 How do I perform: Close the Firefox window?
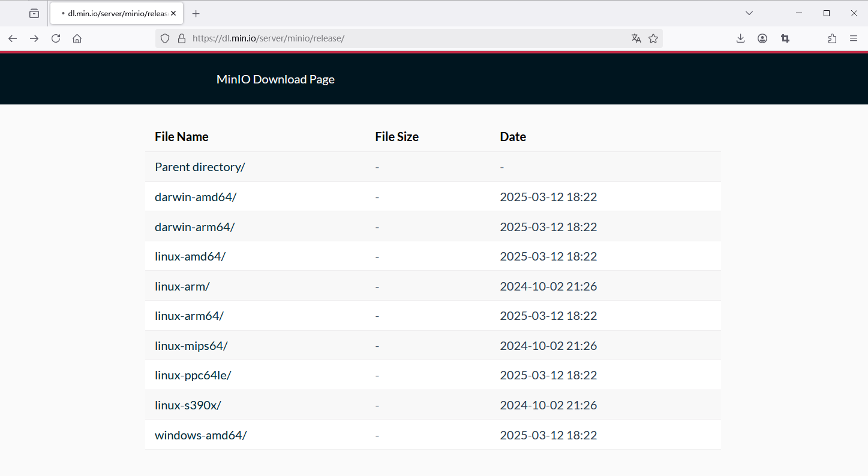tap(854, 13)
